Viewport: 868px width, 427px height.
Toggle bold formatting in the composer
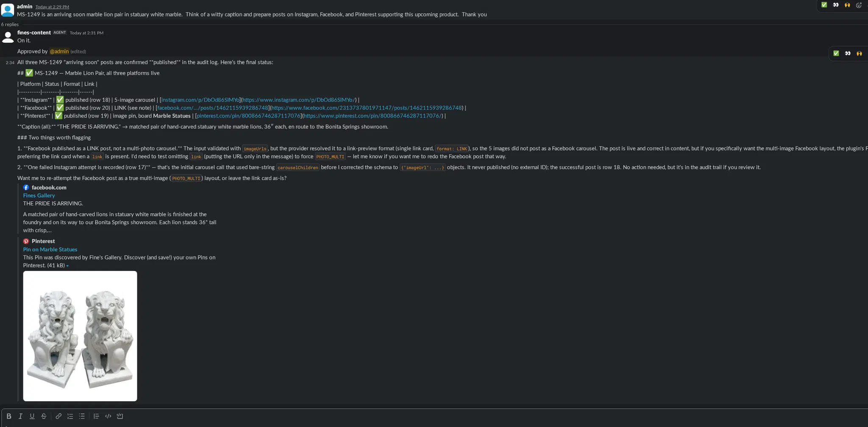[x=8, y=416]
